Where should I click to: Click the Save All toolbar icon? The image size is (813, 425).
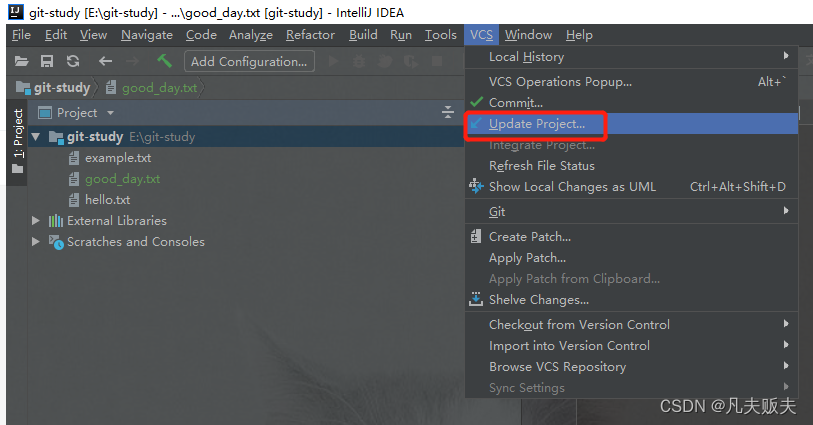[47, 61]
